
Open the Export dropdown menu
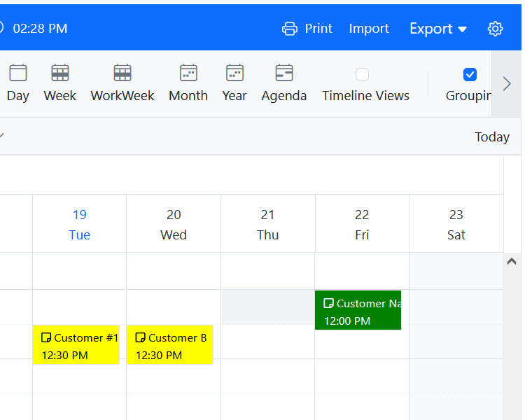click(x=438, y=29)
